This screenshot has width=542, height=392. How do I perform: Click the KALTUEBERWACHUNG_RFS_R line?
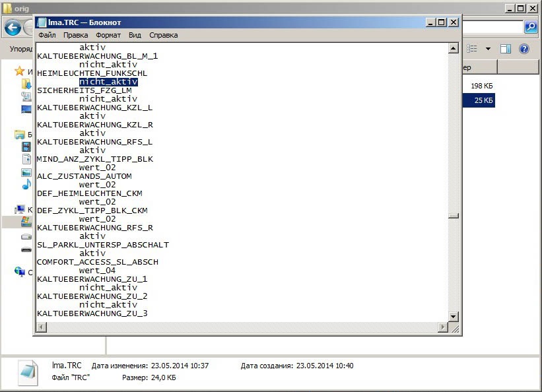[94, 228]
